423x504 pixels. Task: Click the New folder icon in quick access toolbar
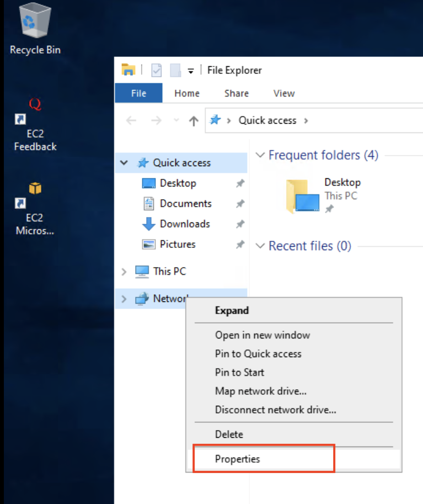175,70
